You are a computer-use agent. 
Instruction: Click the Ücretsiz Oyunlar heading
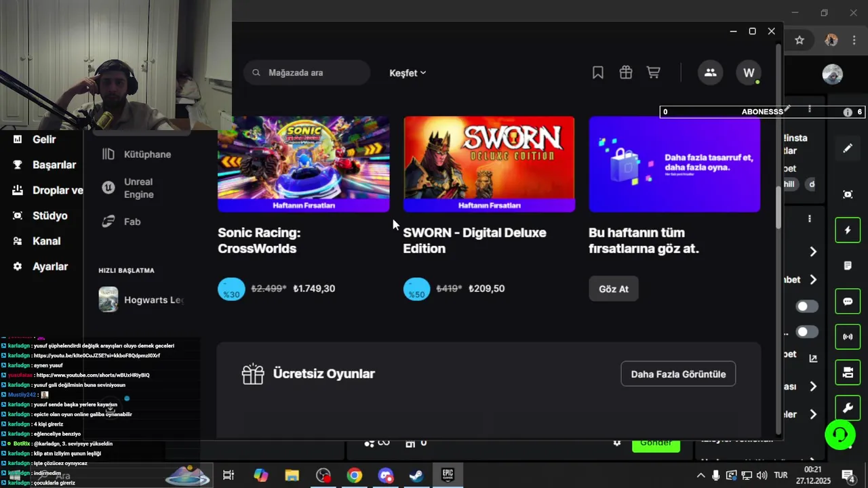(x=323, y=373)
